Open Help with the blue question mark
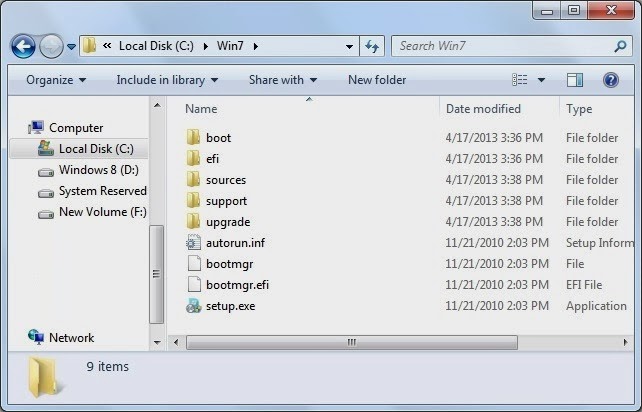The image size is (642, 412). tap(610, 80)
